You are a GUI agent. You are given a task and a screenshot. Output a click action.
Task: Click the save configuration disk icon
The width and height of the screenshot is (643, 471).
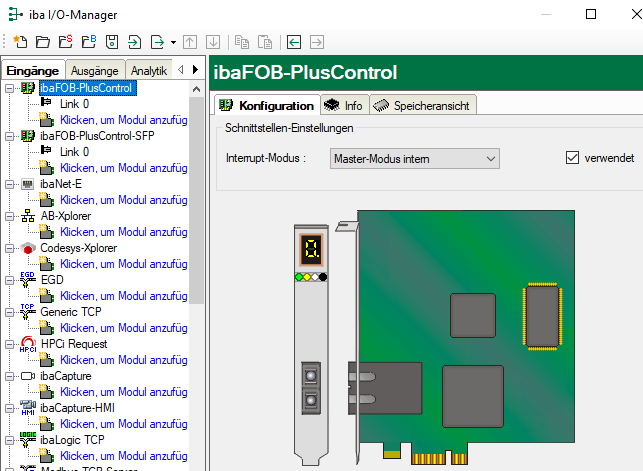[x=111, y=42]
